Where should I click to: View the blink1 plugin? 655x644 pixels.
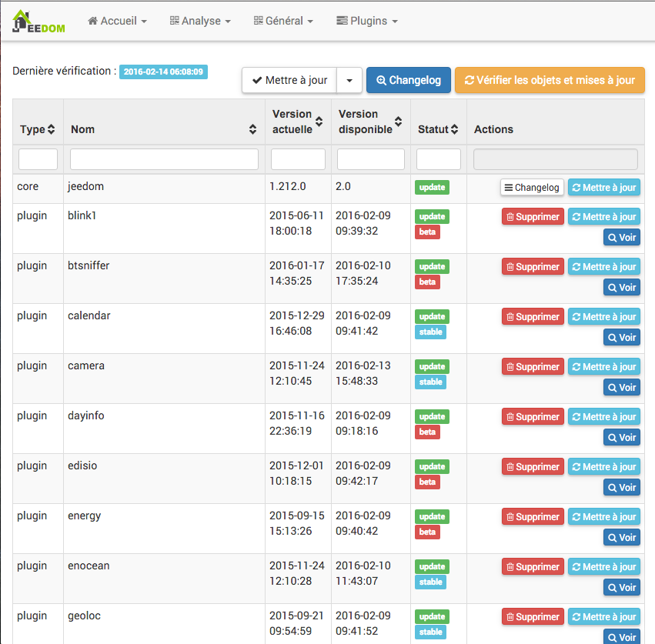pos(622,237)
